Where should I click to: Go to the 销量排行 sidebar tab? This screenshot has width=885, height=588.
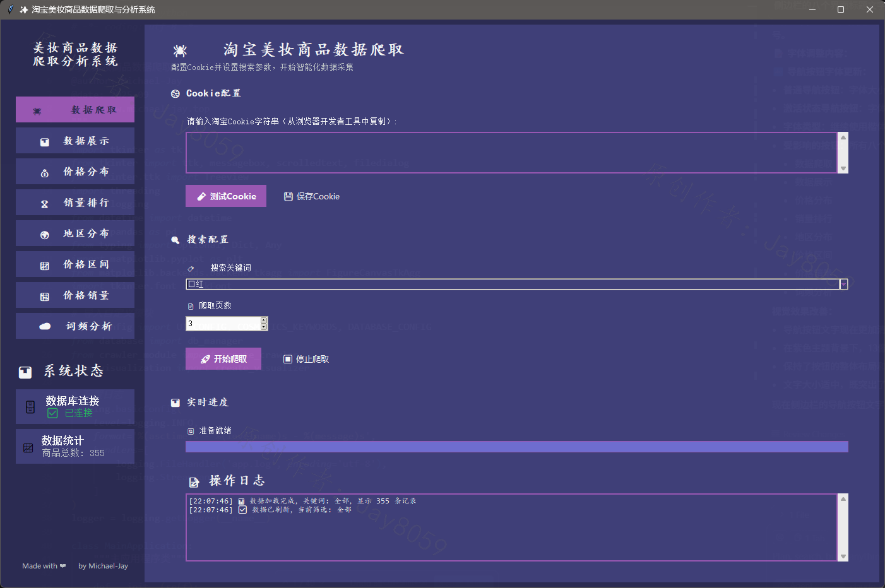[x=75, y=203]
